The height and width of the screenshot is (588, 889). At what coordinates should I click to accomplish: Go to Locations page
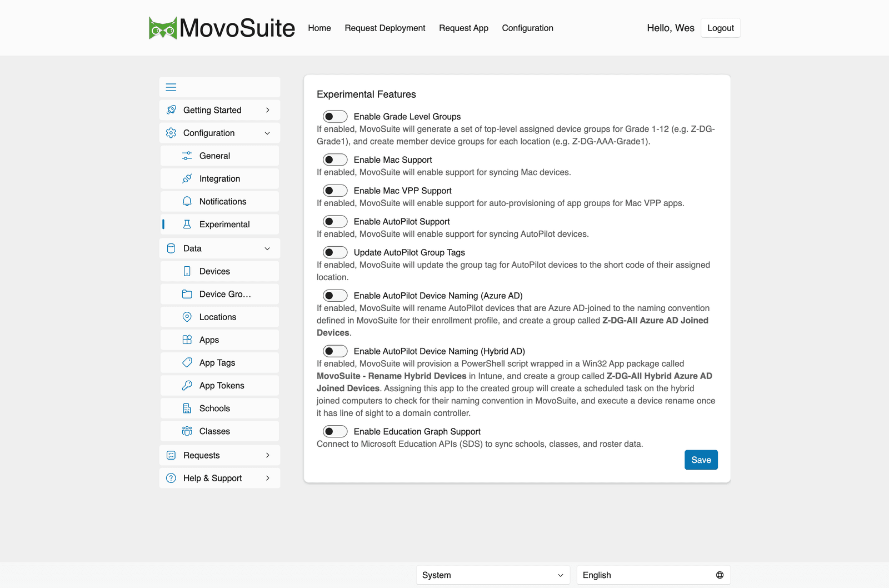coord(219,317)
